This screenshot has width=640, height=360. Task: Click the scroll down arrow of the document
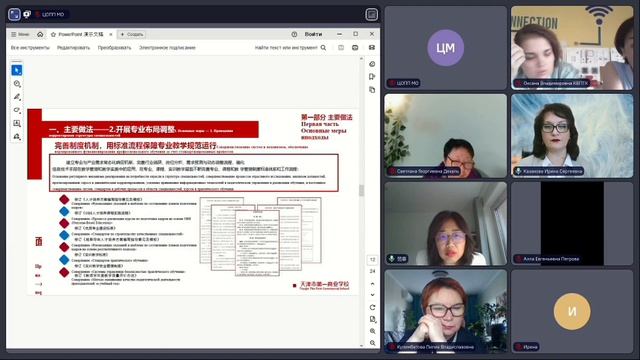361,346
